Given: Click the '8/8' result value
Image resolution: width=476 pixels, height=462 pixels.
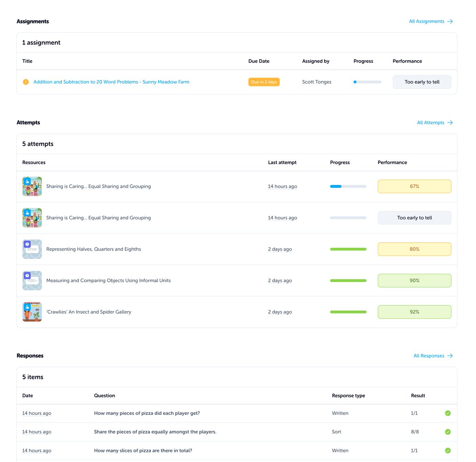Looking at the screenshot, I should pos(415,432).
